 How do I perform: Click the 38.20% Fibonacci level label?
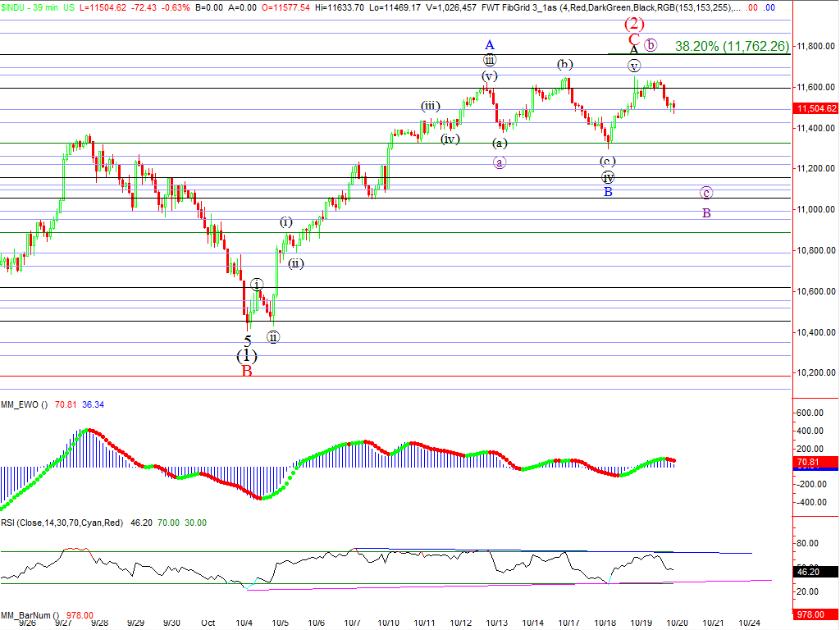click(732, 47)
